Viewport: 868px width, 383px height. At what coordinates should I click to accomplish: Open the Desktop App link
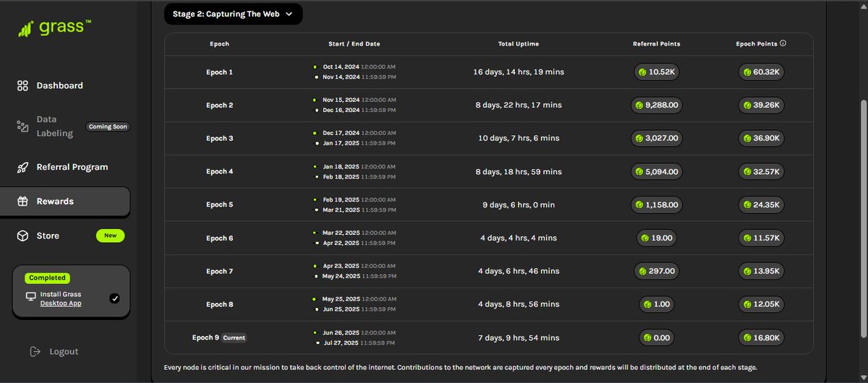coord(61,304)
